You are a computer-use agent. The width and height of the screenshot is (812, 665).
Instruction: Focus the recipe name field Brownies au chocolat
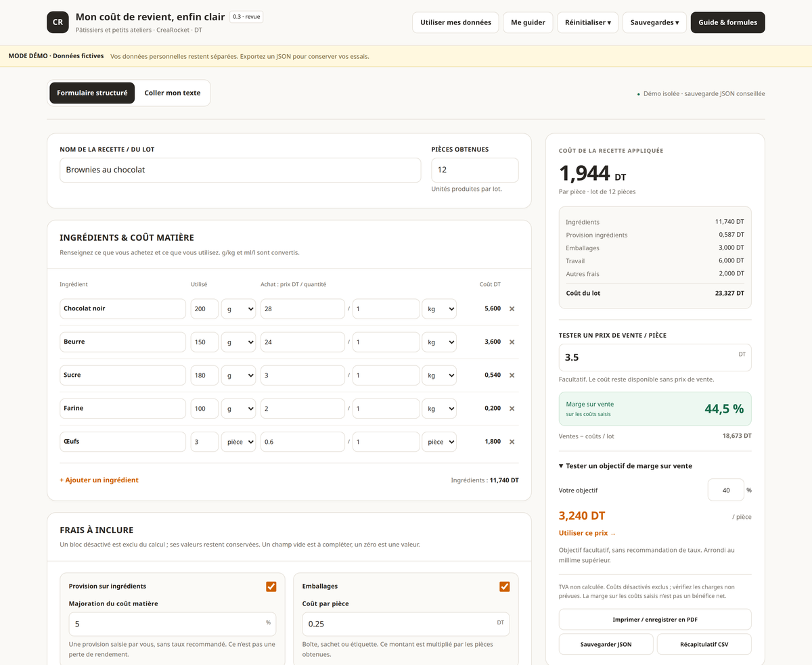click(240, 170)
